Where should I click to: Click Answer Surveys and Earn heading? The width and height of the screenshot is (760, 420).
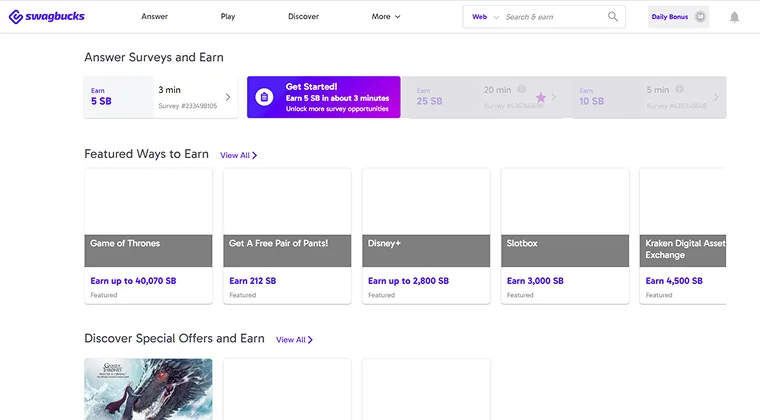coord(154,58)
